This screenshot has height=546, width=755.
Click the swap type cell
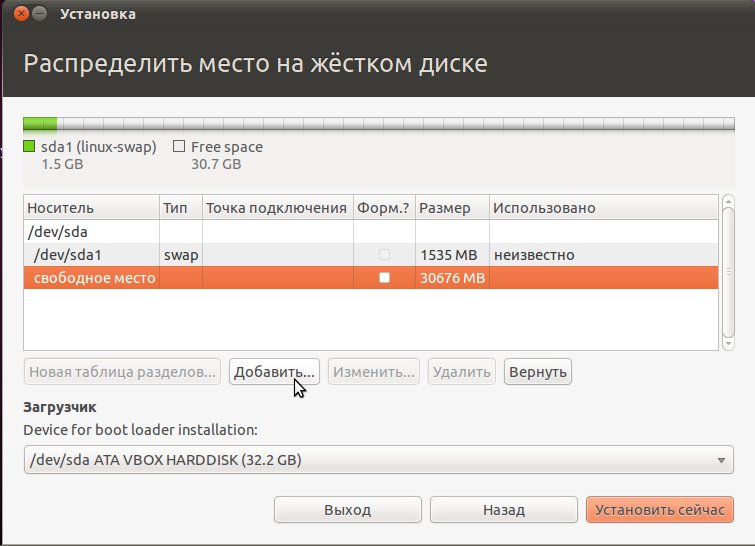(x=181, y=255)
